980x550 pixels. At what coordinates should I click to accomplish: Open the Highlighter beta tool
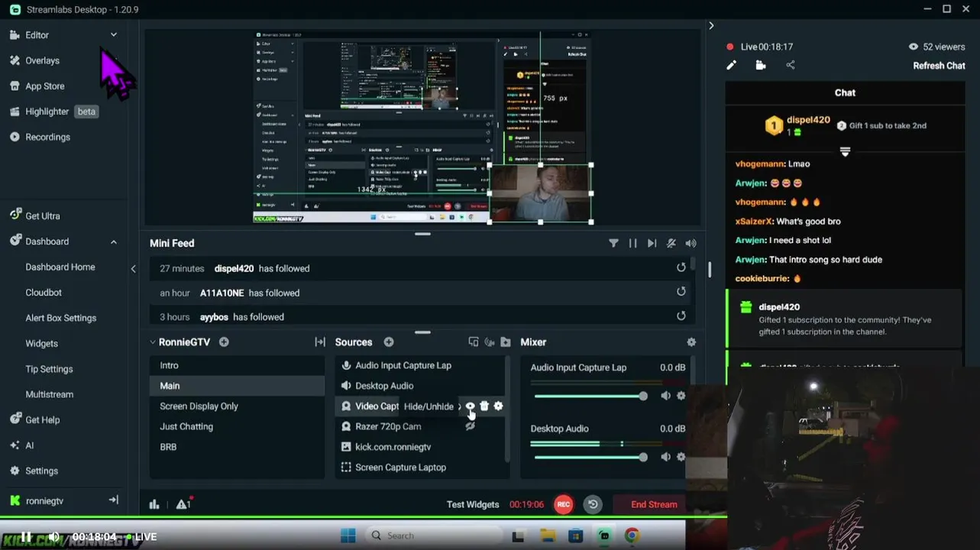pyautogui.click(x=53, y=112)
